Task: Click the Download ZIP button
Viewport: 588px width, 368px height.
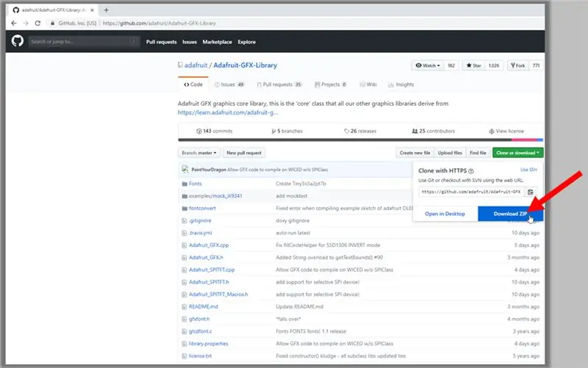Action: (x=510, y=214)
